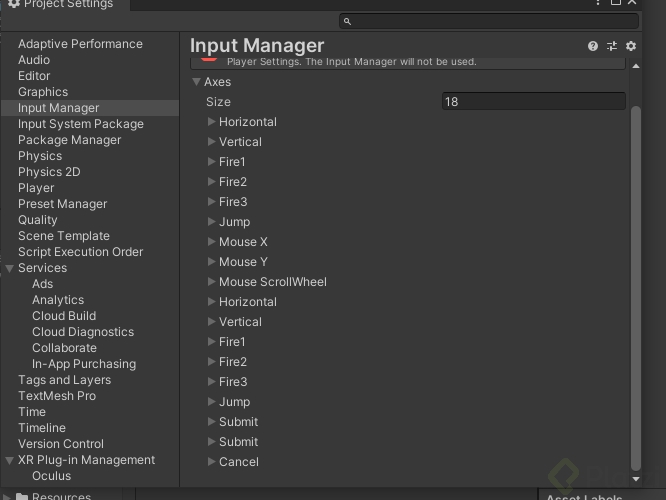Open Tags and Layers settings
The width and height of the screenshot is (666, 500).
coord(65,380)
